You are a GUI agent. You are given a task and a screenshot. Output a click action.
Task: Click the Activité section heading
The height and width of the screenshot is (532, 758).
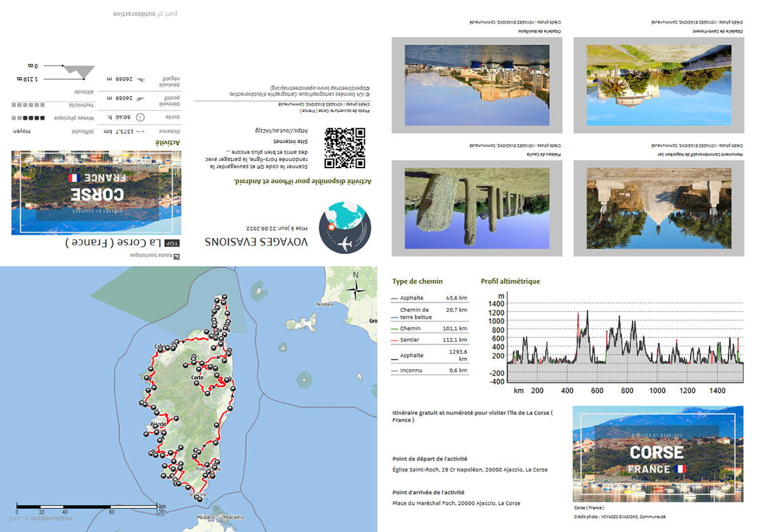coord(168,143)
